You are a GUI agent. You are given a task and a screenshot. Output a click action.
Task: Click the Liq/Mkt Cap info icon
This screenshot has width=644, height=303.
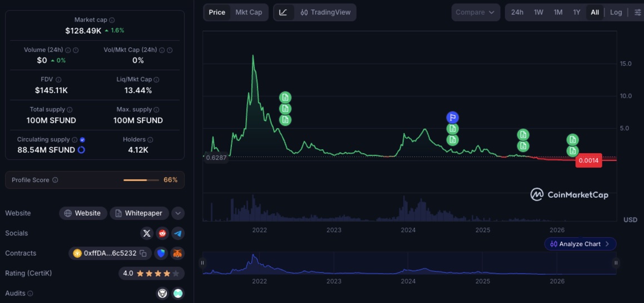click(x=156, y=80)
